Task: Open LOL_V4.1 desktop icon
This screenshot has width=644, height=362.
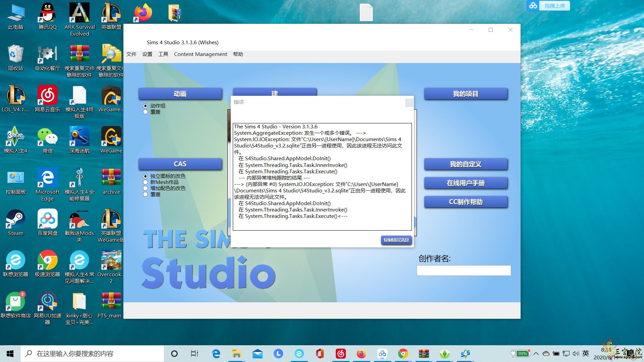Action: (x=16, y=99)
